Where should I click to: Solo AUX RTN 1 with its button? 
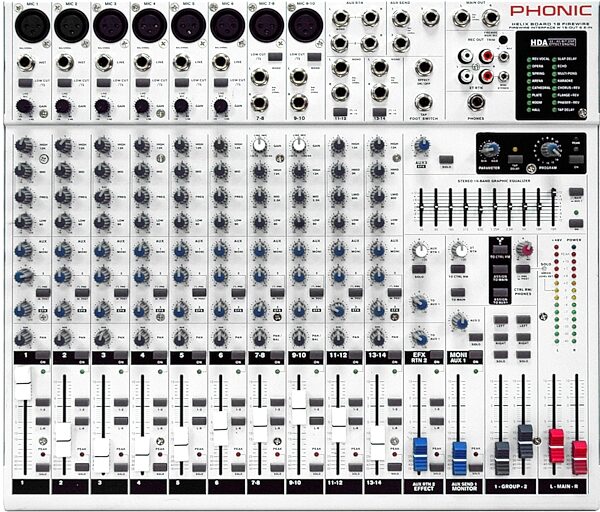pyautogui.click(x=419, y=269)
